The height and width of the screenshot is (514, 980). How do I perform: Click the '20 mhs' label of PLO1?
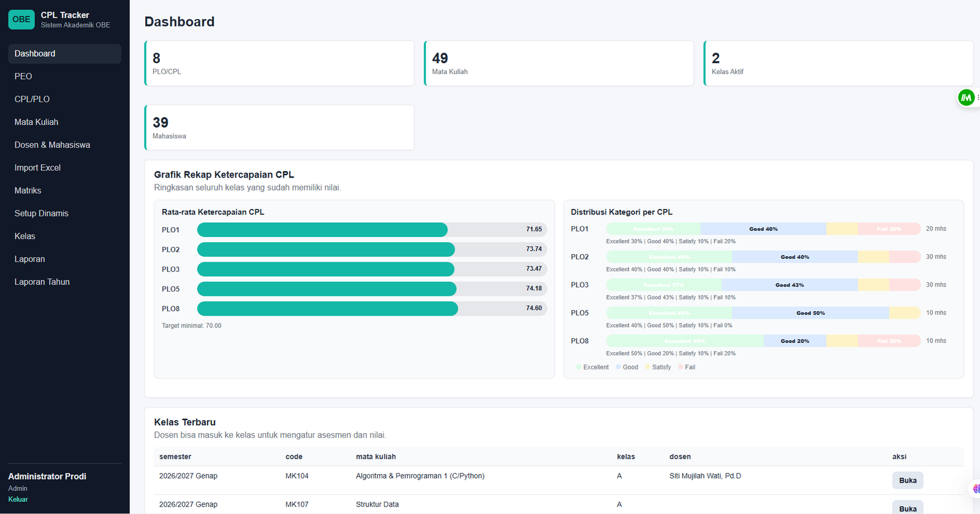click(936, 229)
